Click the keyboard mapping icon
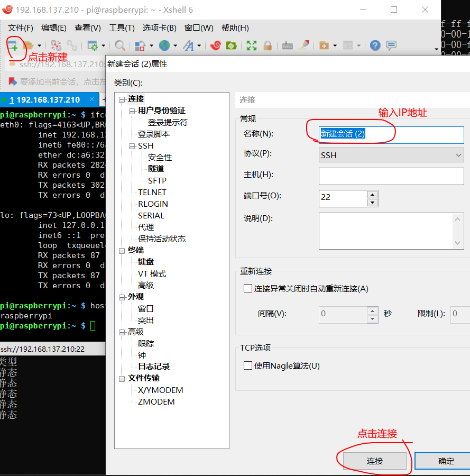Image resolution: width=470 pixels, height=476 pixels. pos(288,46)
